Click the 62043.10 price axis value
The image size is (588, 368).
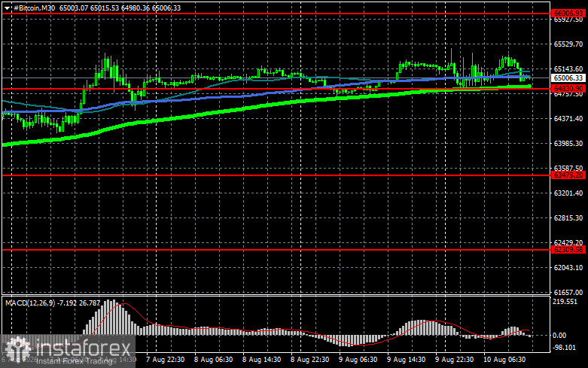568,267
